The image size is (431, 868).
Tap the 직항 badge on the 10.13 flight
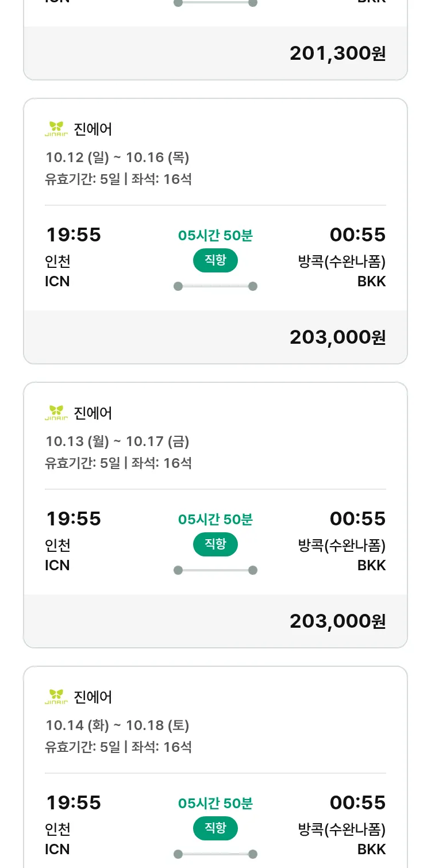(215, 544)
